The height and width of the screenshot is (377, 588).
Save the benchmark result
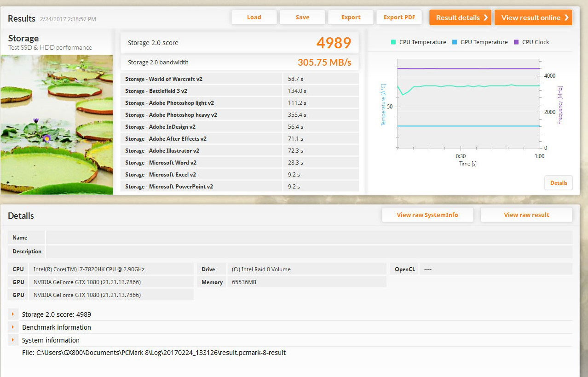coord(302,17)
